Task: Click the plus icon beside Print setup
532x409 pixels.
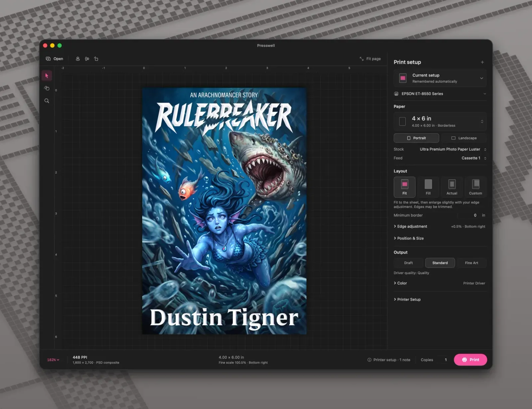Action: pyautogui.click(x=482, y=62)
